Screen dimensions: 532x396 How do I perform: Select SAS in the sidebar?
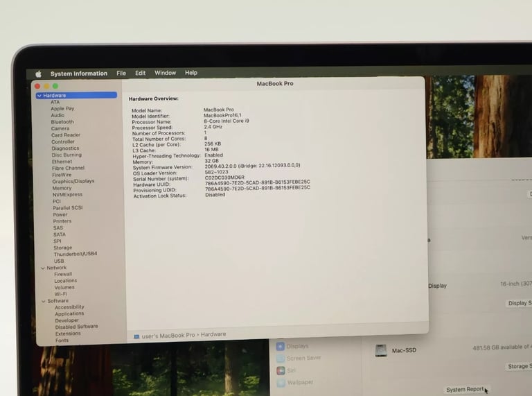(x=58, y=227)
